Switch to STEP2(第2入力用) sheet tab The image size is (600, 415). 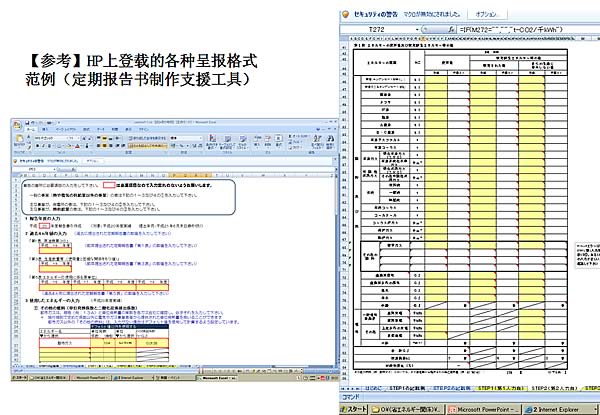(x=554, y=388)
